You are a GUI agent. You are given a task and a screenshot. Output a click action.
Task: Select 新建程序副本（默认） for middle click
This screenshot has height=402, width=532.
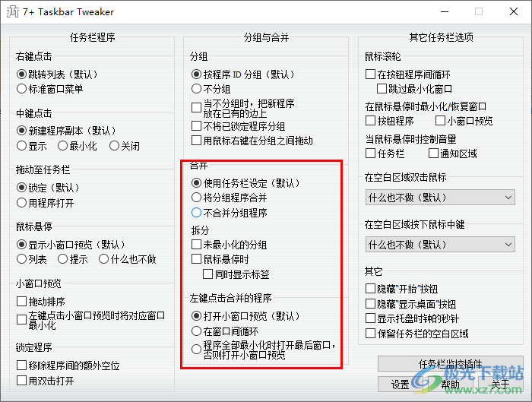tap(21, 130)
